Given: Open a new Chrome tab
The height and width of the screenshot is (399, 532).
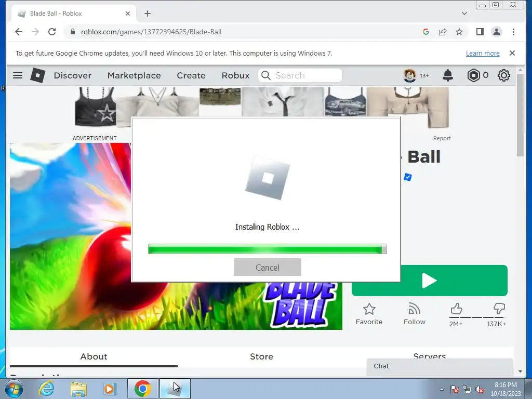Looking at the screenshot, I should 147,14.
